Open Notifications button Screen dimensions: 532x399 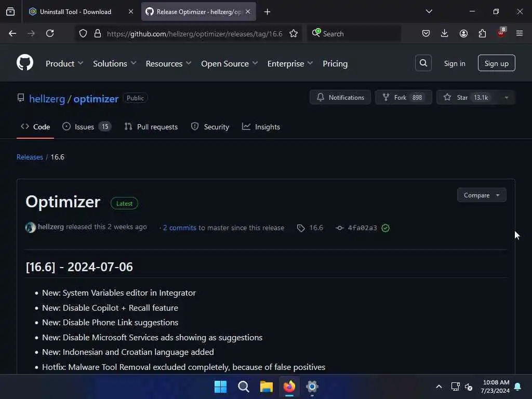coord(340,98)
